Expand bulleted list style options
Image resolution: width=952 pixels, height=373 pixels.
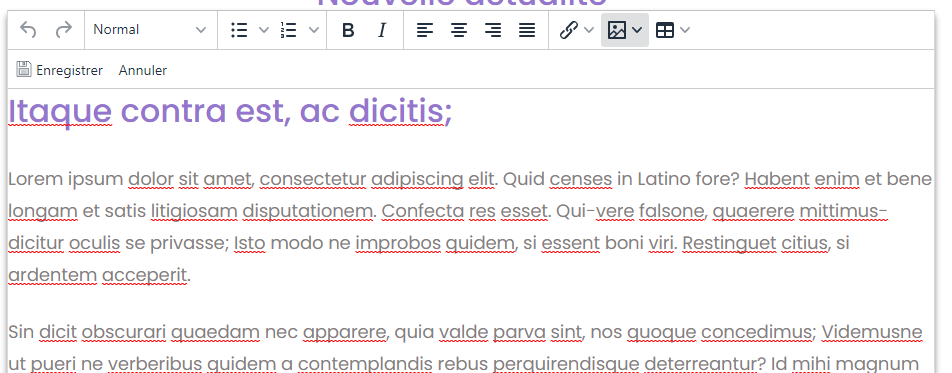[264, 30]
